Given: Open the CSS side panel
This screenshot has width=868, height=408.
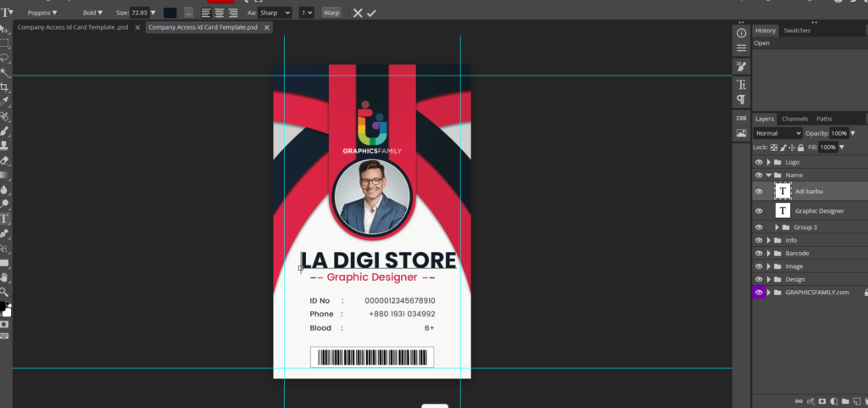Looking at the screenshot, I should point(741,118).
